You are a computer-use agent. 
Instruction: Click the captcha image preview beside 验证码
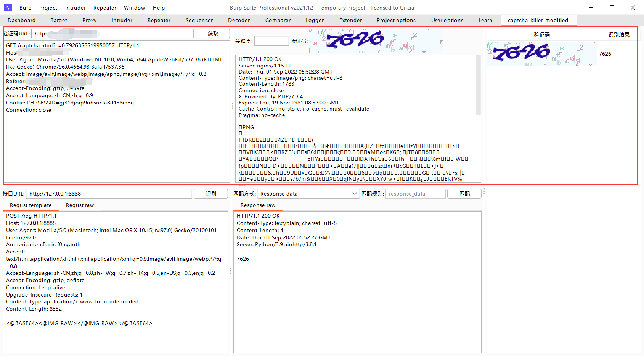pos(376,41)
